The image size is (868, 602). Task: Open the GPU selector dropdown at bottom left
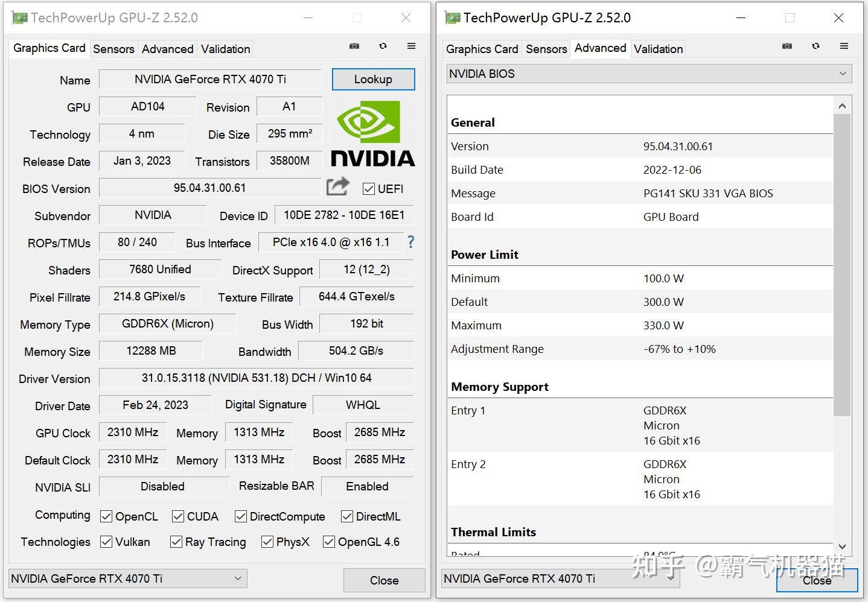pos(238,578)
